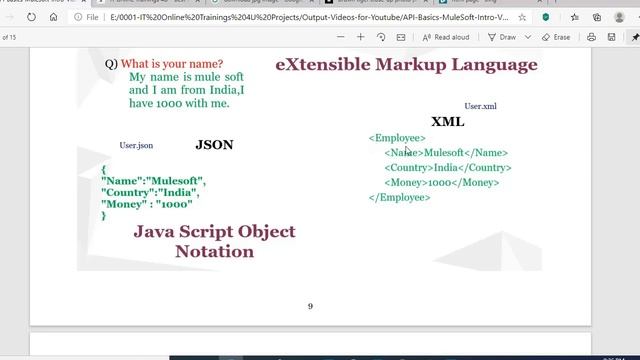The height and width of the screenshot is (360, 640).
Task: Expand the Draw options dropdown
Action: coord(528,37)
